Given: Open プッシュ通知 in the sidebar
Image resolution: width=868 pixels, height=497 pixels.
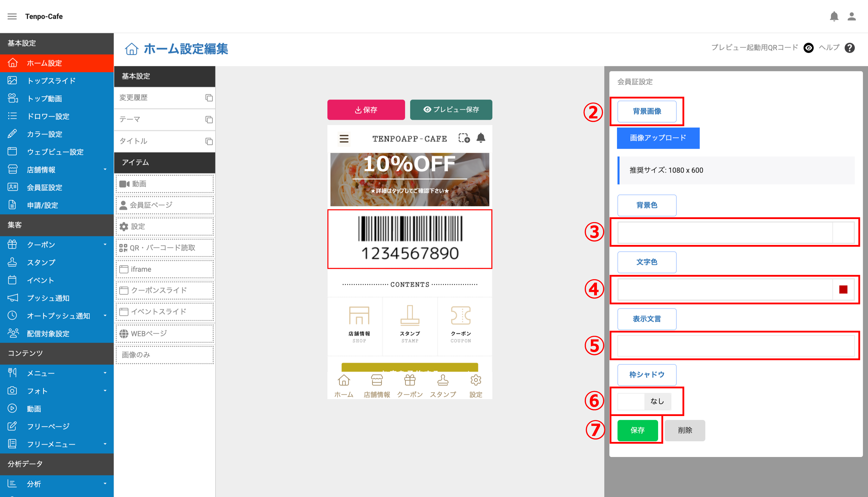Looking at the screenshot, I should tap(57, 298).
